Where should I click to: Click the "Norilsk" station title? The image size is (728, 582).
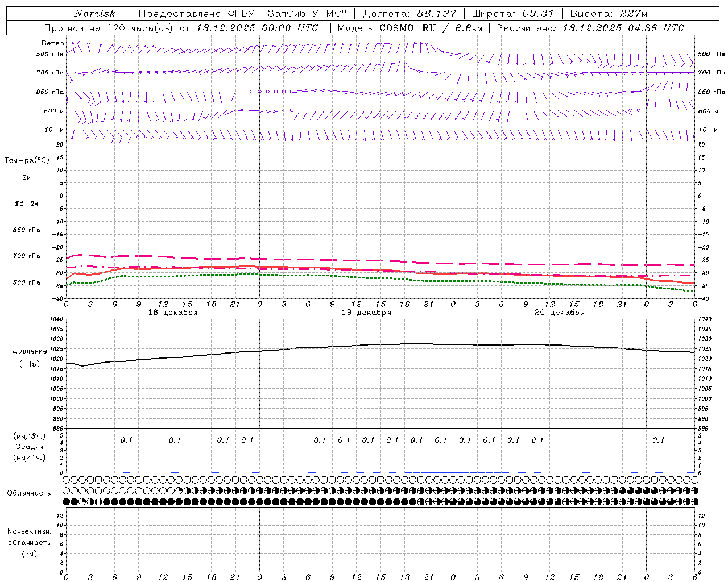pyautogui.click(x=95, y=14)
